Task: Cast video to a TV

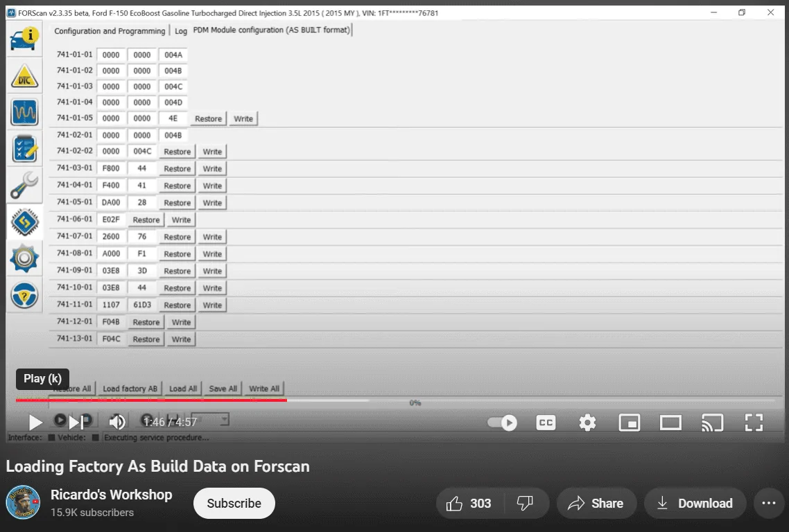Action: [712, 423]
